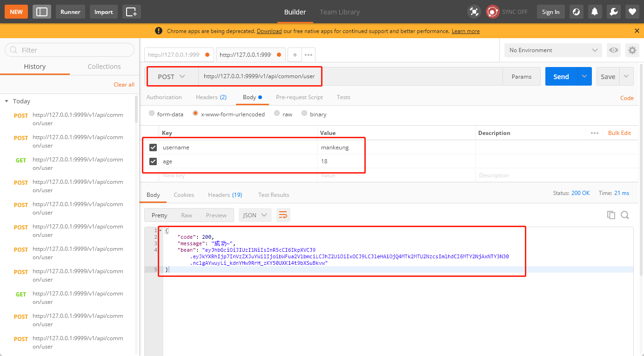
Task: Click the notifications bell icon
Action: [595, 12]
